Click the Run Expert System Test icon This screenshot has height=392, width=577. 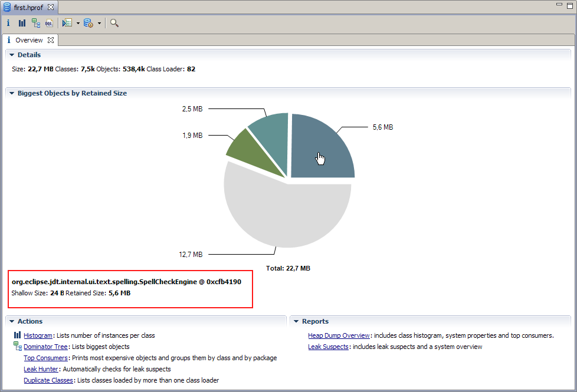click(67, 23)
